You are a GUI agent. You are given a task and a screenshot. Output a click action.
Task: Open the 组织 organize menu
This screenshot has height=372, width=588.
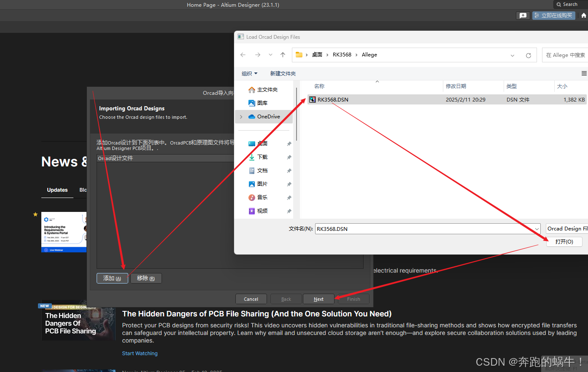click(x=249, y=74)
